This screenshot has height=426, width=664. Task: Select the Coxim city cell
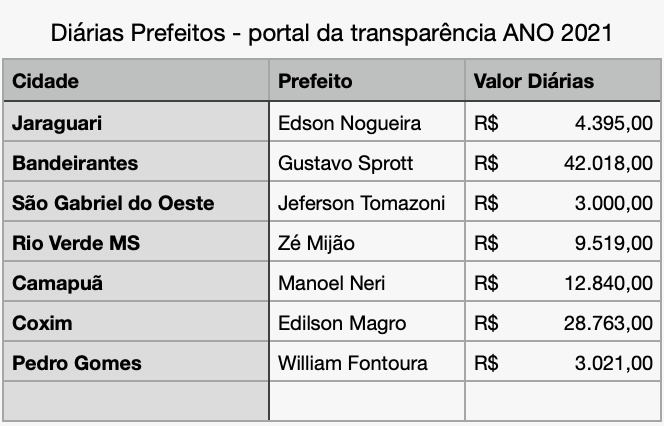(136, 321)
